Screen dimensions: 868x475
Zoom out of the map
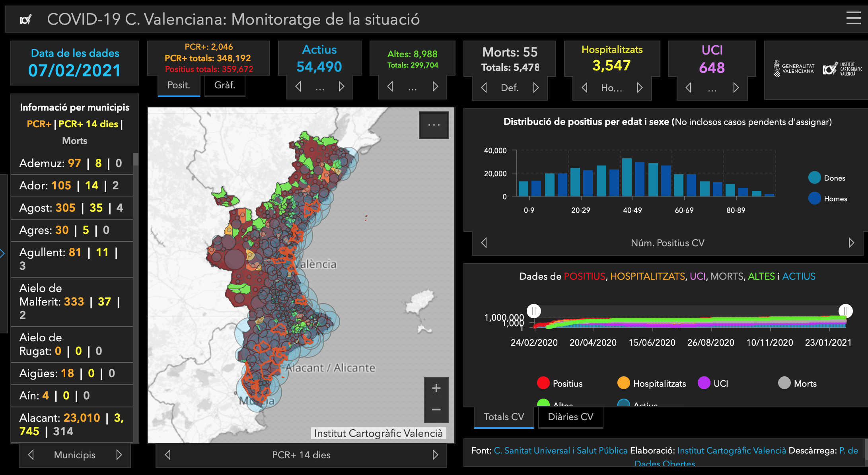pos(436,410)
